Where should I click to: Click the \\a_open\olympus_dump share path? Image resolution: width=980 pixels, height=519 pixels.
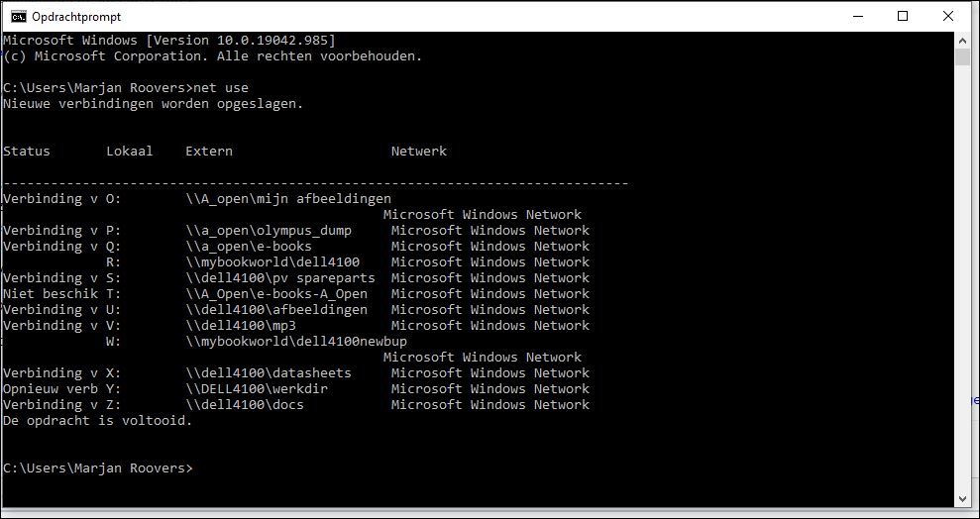click(269, 231)
